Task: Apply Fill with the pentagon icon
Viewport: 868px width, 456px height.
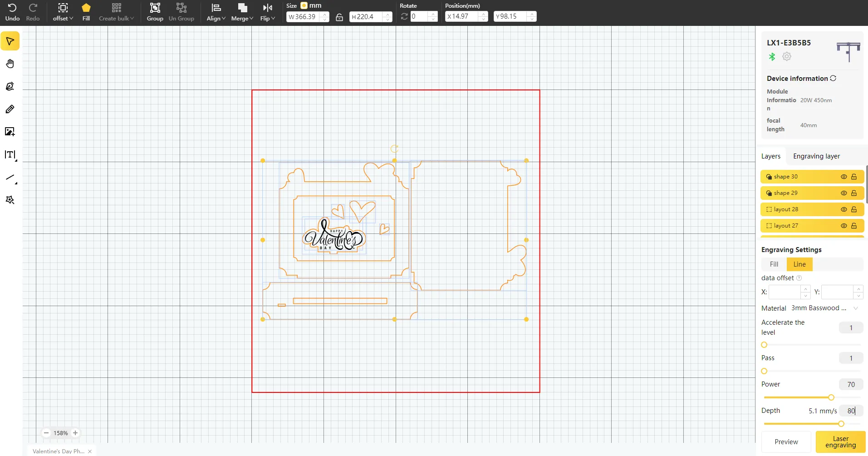Action: click(x=86, y=8)
